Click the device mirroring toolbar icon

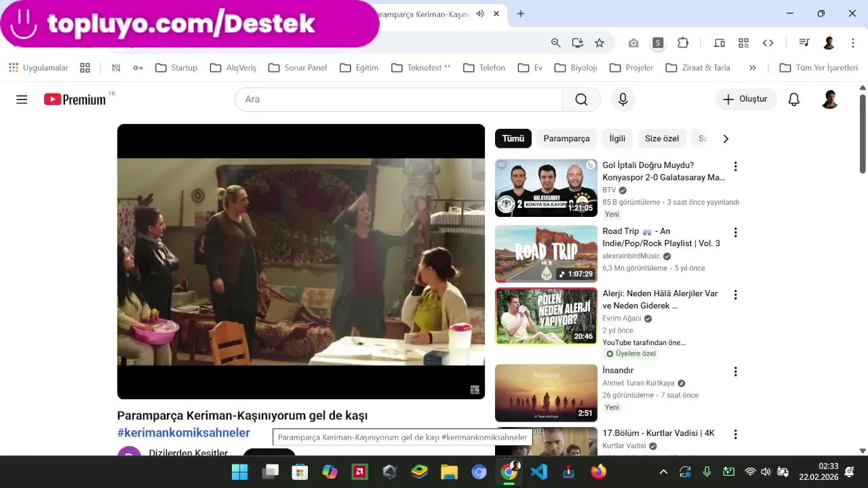pyautogui.click(x=719, y=43)
